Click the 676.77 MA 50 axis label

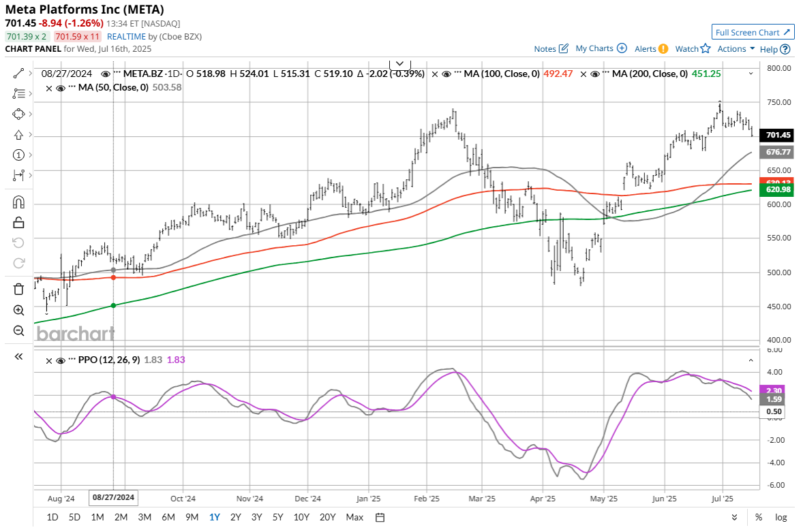point(777,152)
